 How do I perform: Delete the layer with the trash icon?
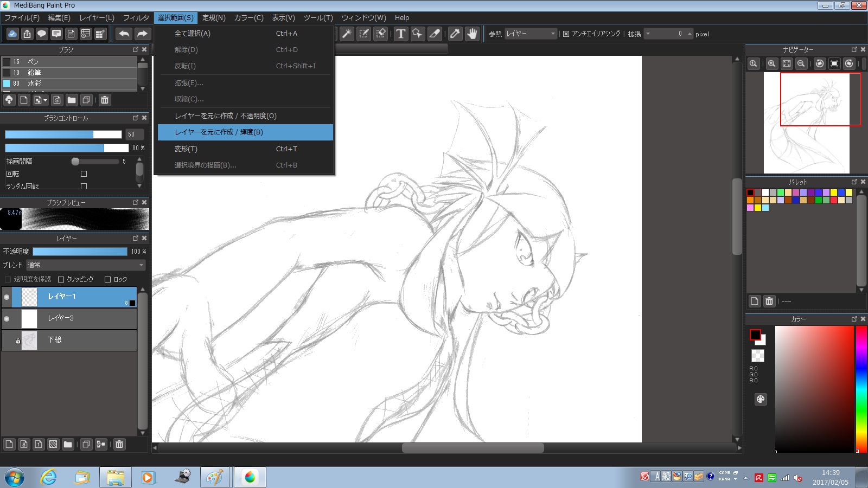pos(119,444)
